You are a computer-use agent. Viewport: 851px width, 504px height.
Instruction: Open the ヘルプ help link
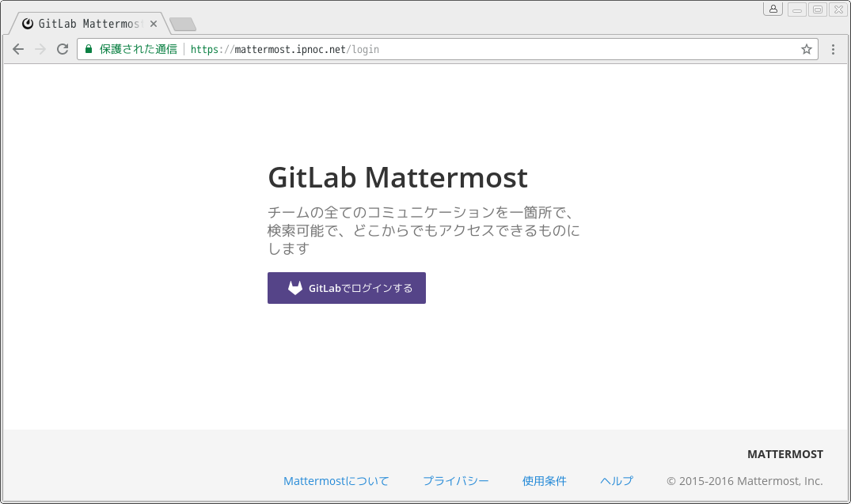(616, 480)
